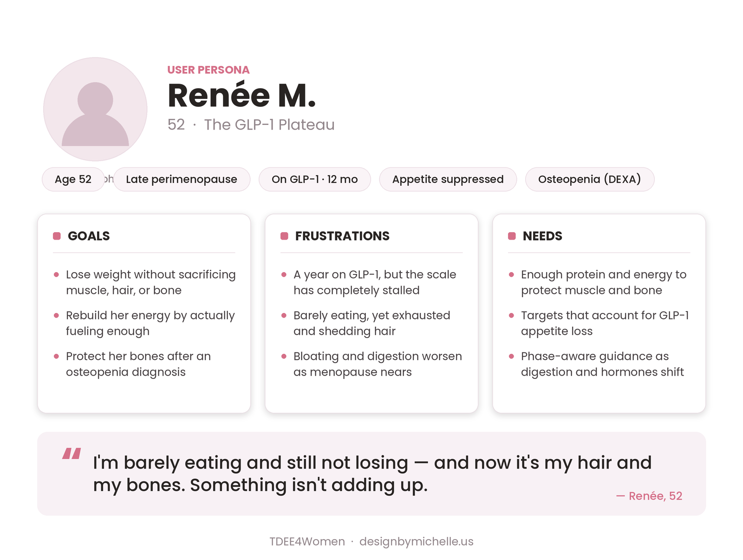Click the pink square beside GOALS
Image resolution: width=743 pixels, height=560 pixels.
tap(57, 236)
